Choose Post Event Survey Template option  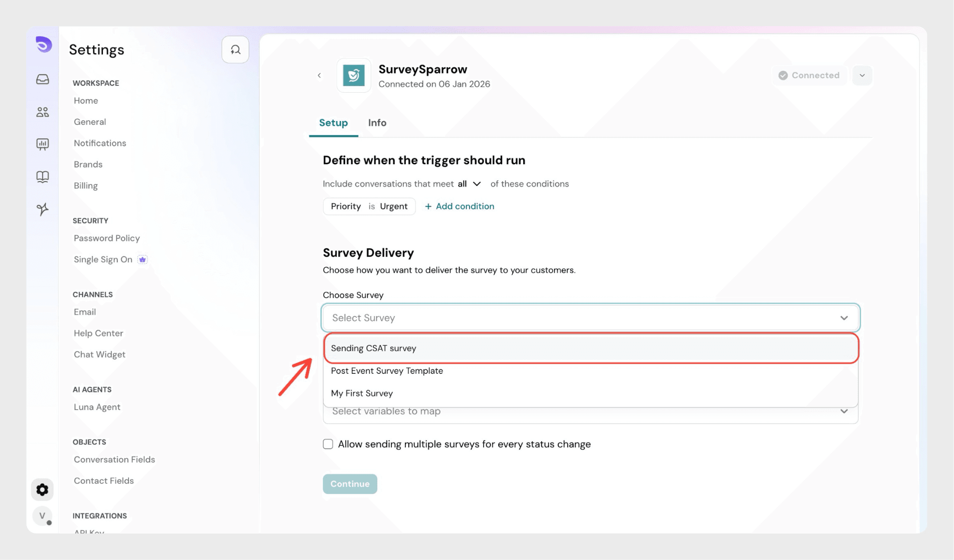tap(387, 371)
